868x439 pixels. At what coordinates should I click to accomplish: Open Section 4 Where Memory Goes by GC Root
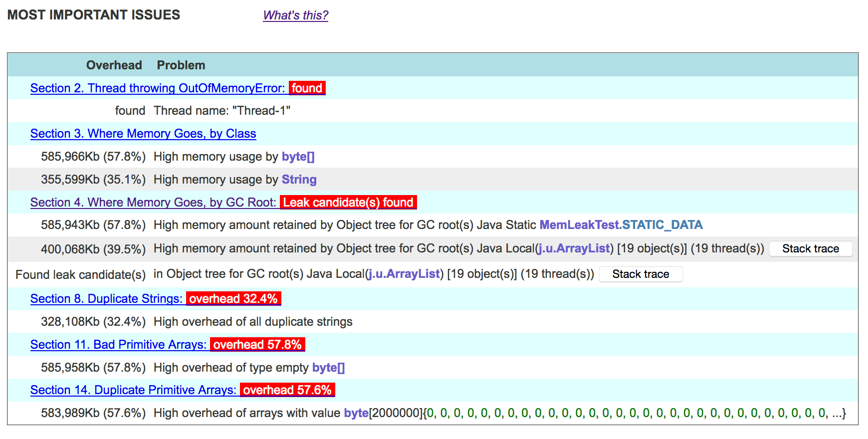click(153, 203)
